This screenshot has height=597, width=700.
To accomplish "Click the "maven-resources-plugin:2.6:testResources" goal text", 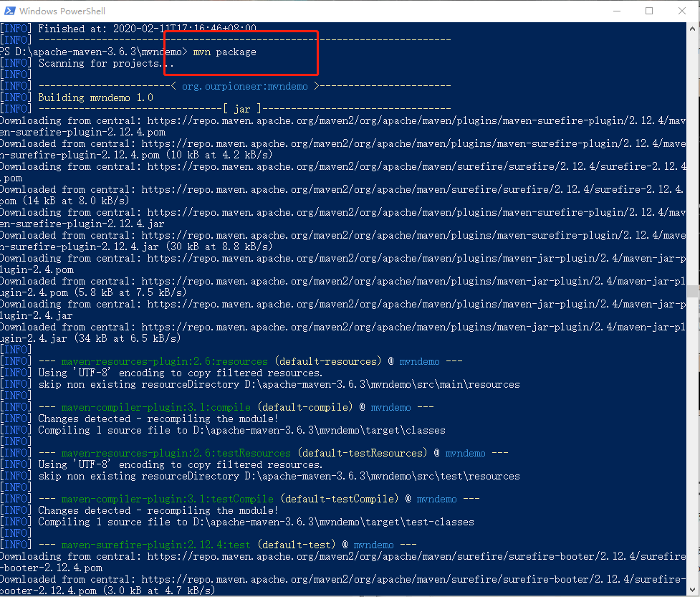I will click(x=176, y=453).
